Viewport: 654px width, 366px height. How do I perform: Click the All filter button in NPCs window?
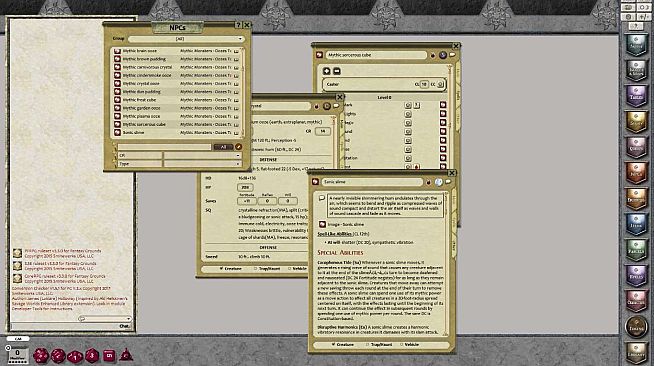(223, 147)
